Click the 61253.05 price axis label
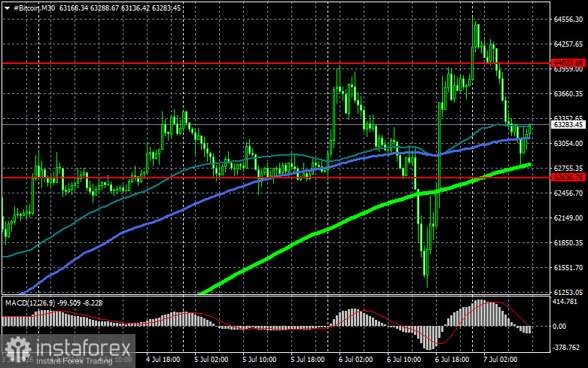The height and width of the screenshot is (368, 588). click(x=568, y=292)
